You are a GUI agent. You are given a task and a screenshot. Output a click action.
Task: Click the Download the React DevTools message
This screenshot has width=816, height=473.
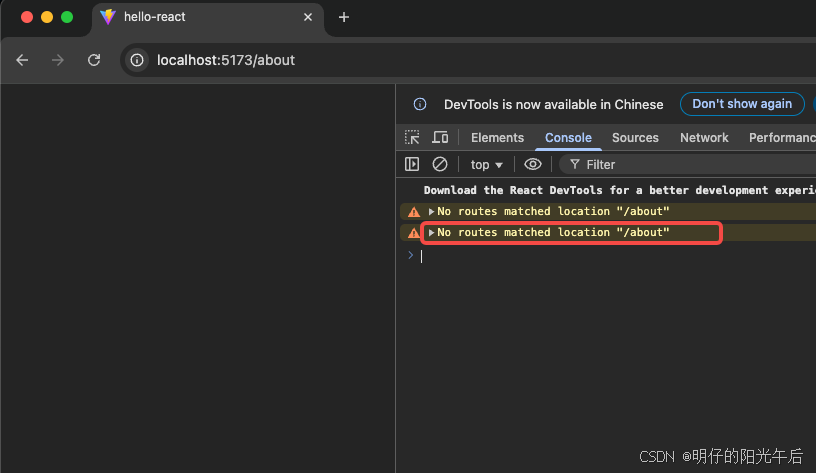619,190
